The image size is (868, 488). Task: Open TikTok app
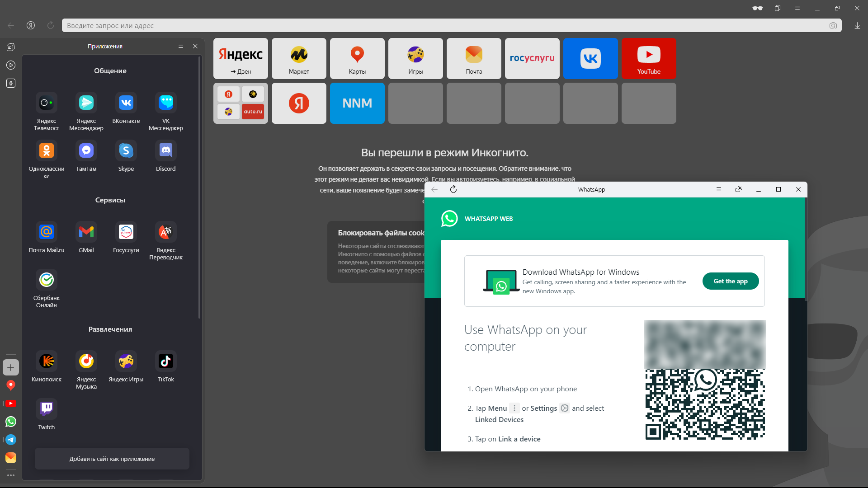166,366
